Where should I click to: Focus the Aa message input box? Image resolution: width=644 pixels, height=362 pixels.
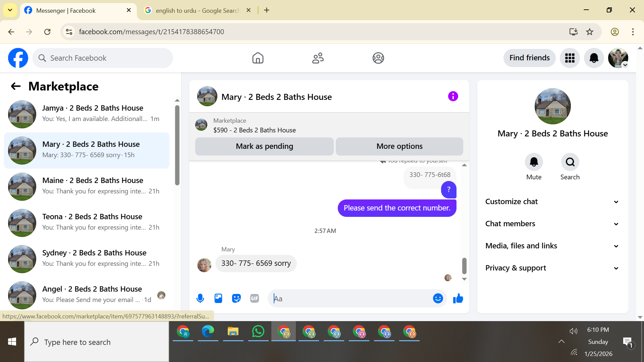[351, 298]
